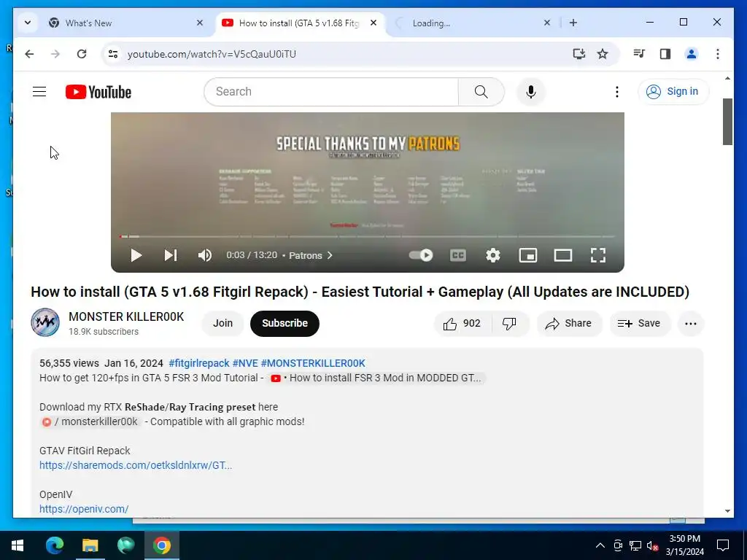Like the video (902 likes)
Viewport: 747px width, 560px height.
click(462, 323)
